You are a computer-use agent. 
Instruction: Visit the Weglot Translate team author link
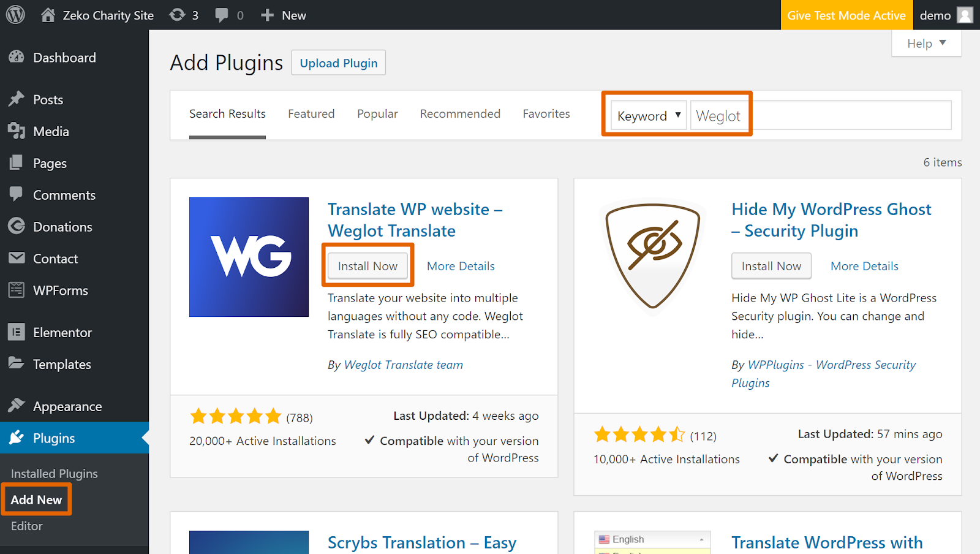(x=404, y=365)
